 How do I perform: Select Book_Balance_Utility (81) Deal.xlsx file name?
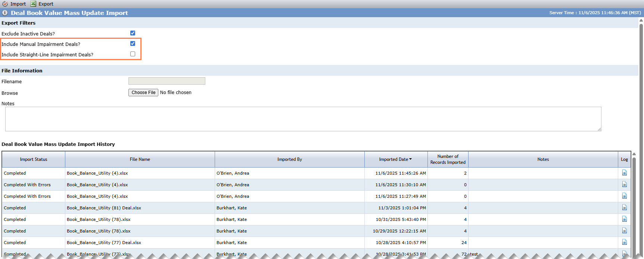104,208
